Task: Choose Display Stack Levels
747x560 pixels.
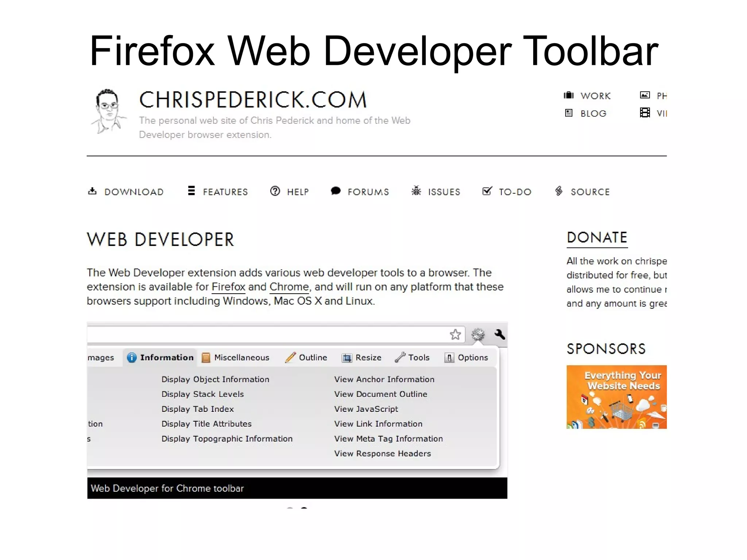Action: coord(202,394)
